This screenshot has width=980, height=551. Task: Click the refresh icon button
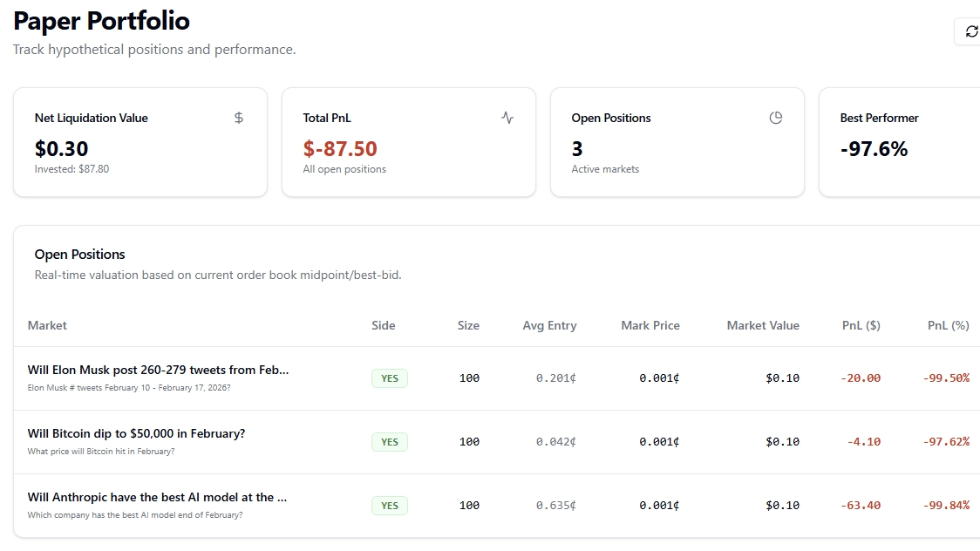tap(971, 31)
